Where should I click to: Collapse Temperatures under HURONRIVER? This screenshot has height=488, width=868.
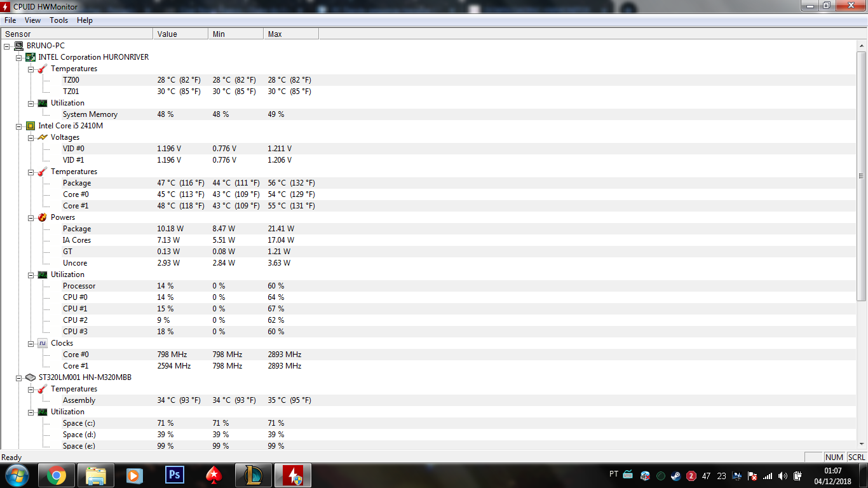pyautogui.click(x=31, y=69)
